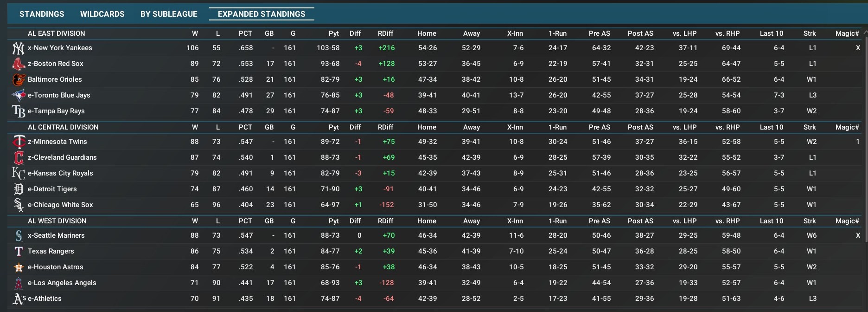Click the Boston Red Sox logo icon
This screenshot has width=868, height=312.
tap(18, 64)
